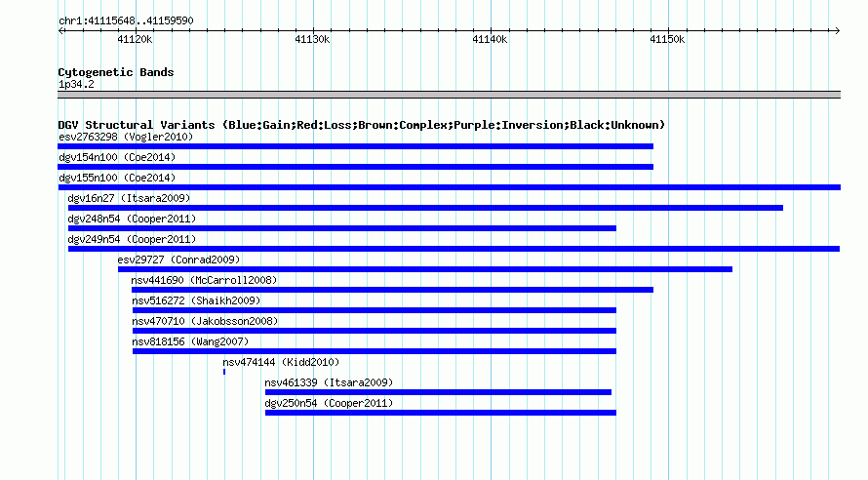Select the nsv516272 blue gain bar

375,310
